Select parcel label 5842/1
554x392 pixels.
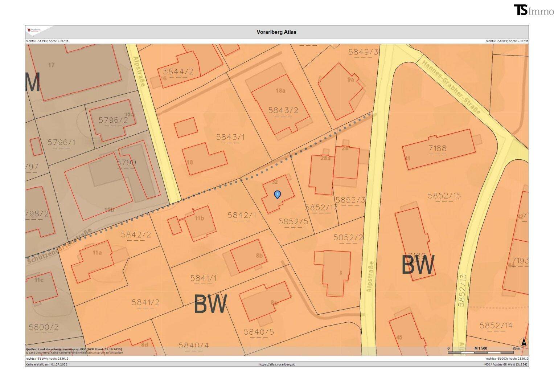pos(242,215)
